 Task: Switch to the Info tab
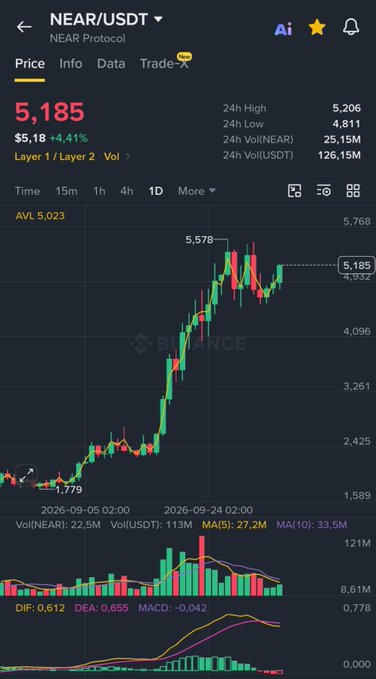(71, 64)
